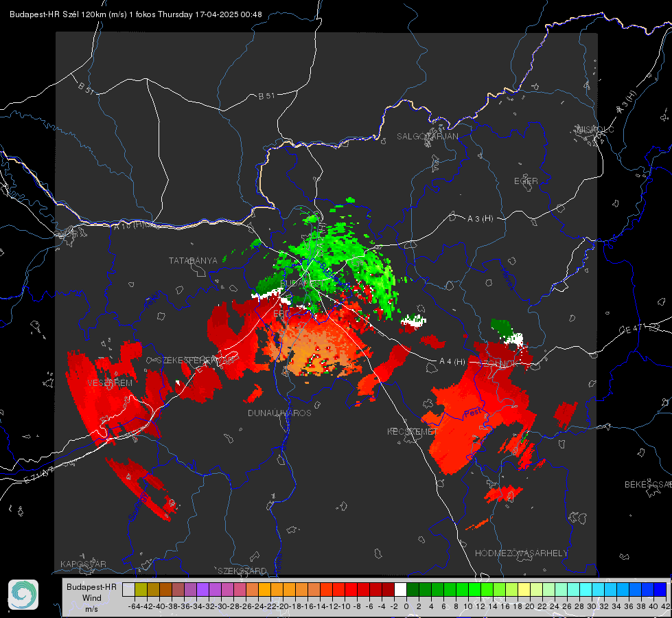Image resolution: width=672 pixels, height=618 pixels.
Task: Click the A 4 (H) road label
Action: [x=452, y=362]
